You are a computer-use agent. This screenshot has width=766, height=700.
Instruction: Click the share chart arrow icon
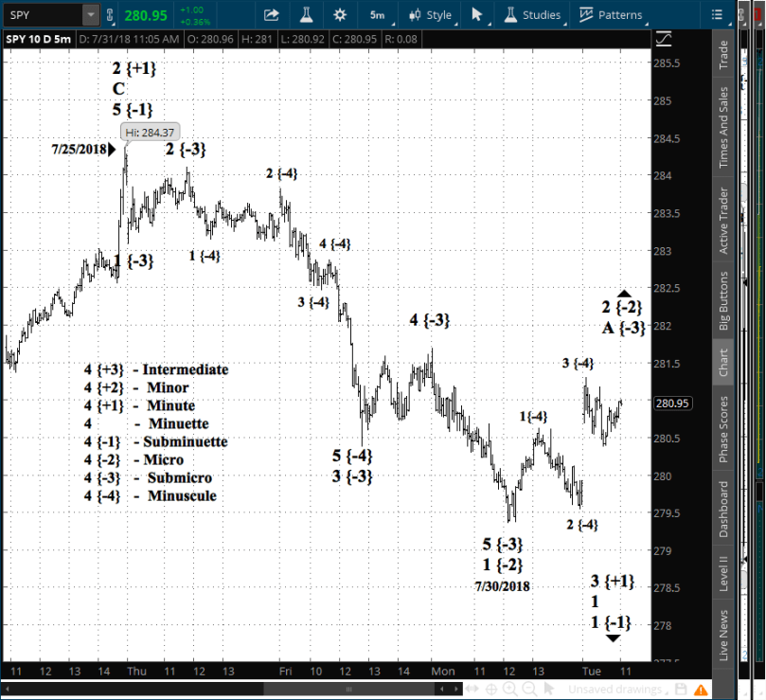[271, 15]
